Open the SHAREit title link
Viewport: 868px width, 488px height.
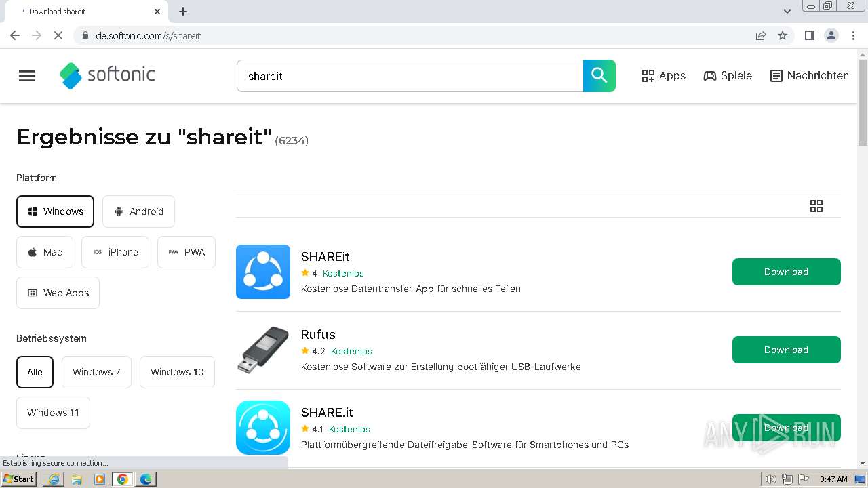point(325,257)
